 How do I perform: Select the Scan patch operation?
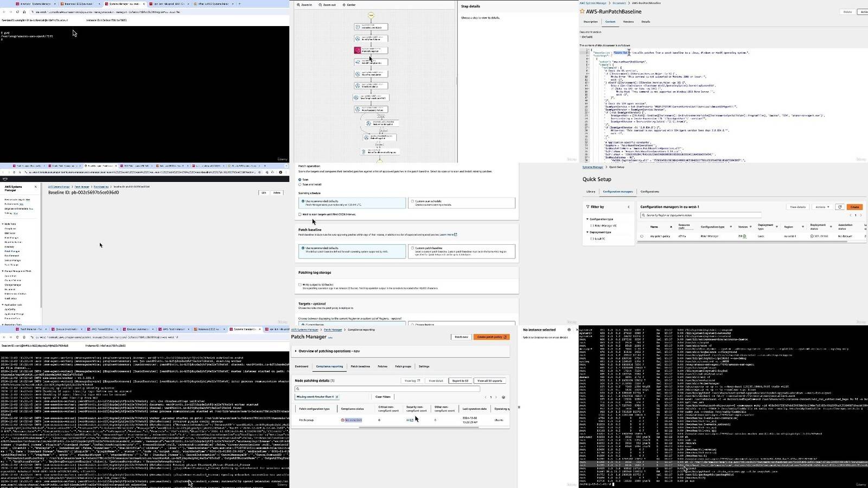click(300, 180)
